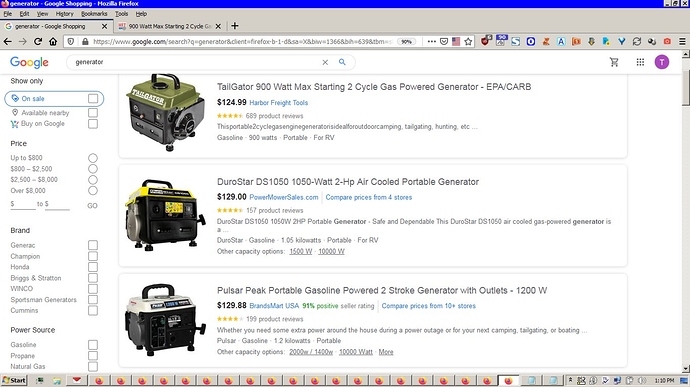Screen dimensions: 690x387
Task: Open the Firefox hamburger menu
Action: 682,41
